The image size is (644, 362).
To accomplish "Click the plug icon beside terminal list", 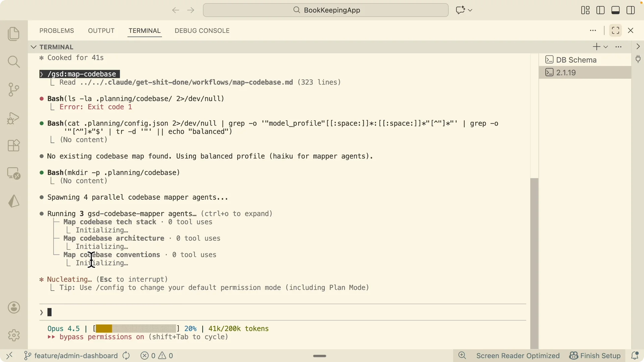I will 638,59.
